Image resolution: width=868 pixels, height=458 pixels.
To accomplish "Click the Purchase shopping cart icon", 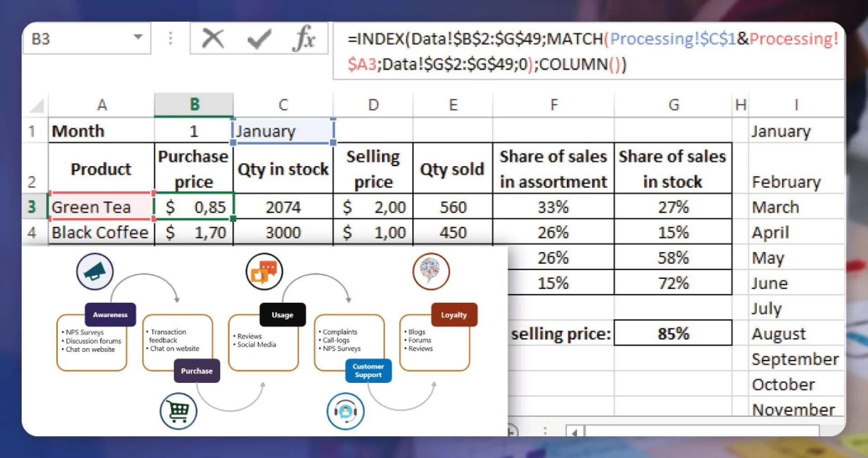I will (178, 410).
